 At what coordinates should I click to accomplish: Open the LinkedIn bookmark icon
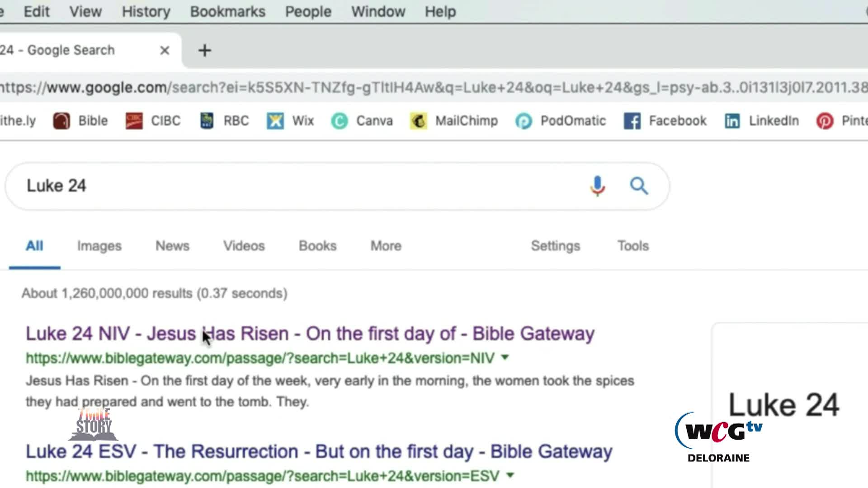tap(732, 121)
